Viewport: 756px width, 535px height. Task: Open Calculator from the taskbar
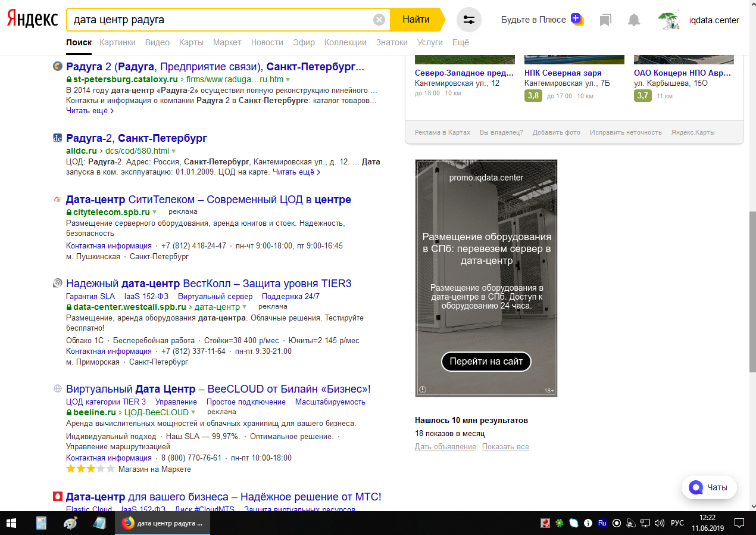tap(41, 523)
